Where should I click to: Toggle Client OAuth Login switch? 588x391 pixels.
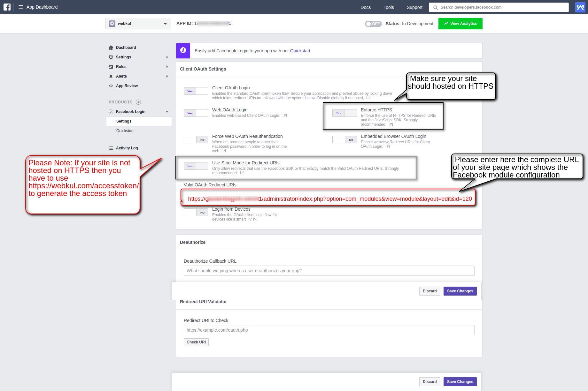tap(196, 91)
